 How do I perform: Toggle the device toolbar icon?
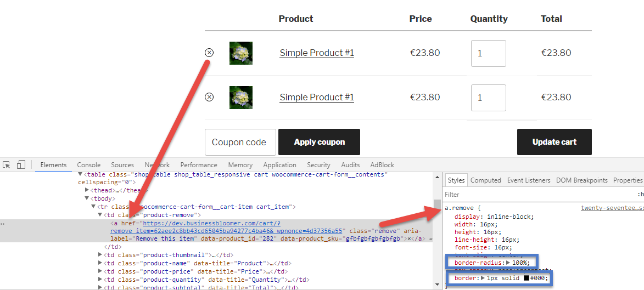(21, 165)
